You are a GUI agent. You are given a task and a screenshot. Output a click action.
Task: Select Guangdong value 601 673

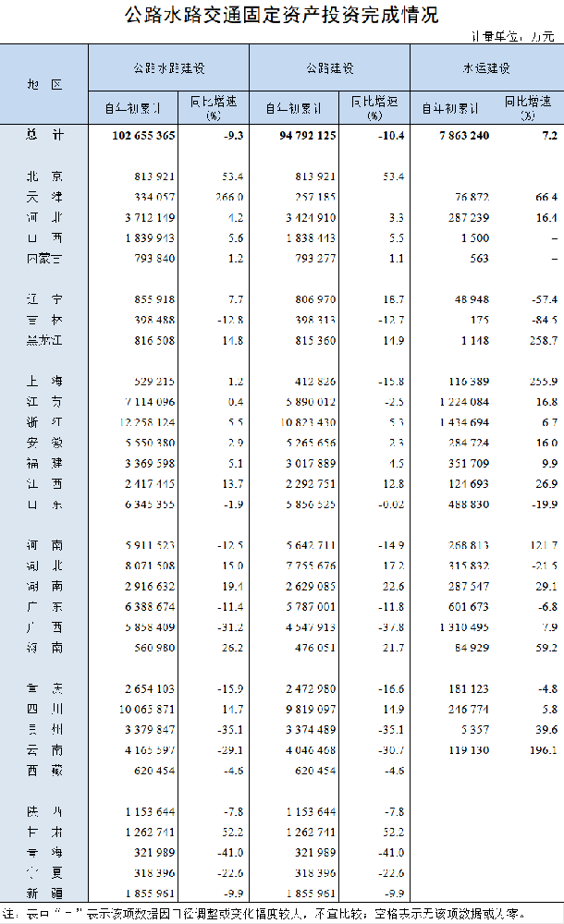469,606
